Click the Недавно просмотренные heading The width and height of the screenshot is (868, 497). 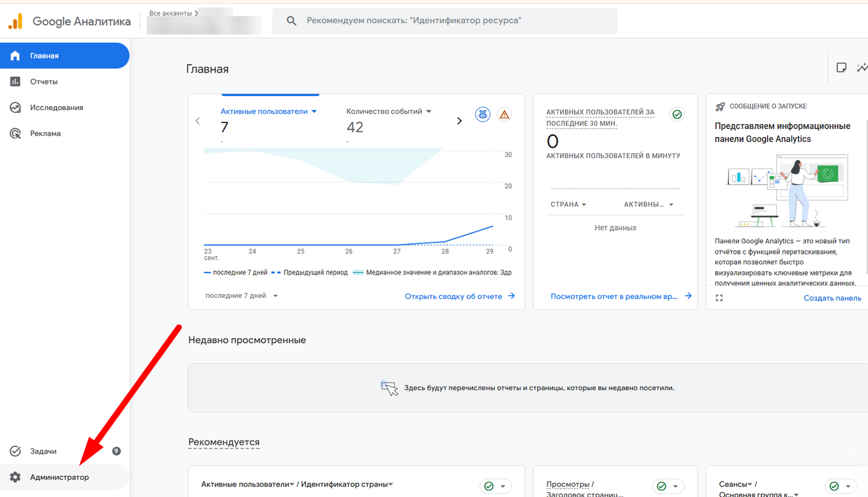(247, 340)
